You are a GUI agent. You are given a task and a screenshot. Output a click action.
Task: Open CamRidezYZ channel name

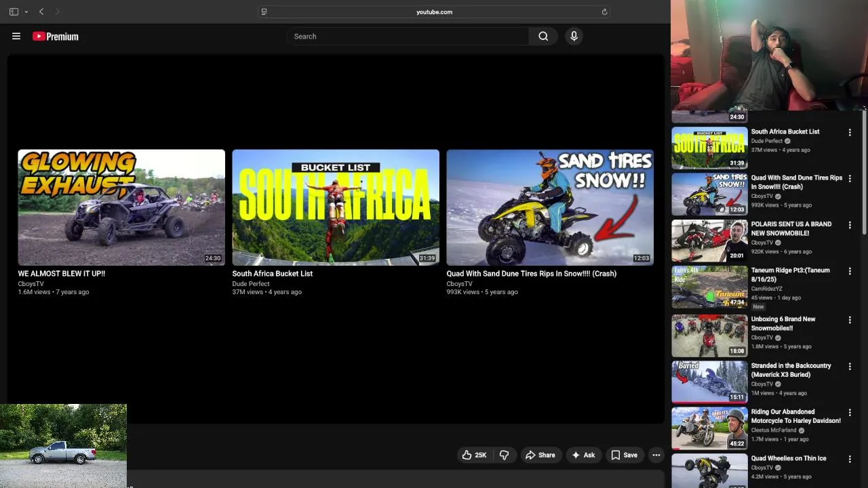(x=766, y=289)
